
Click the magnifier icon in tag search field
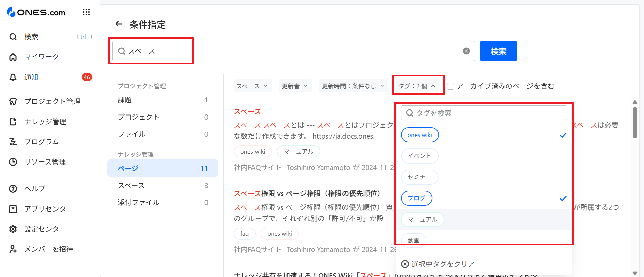tap(410, 113)
